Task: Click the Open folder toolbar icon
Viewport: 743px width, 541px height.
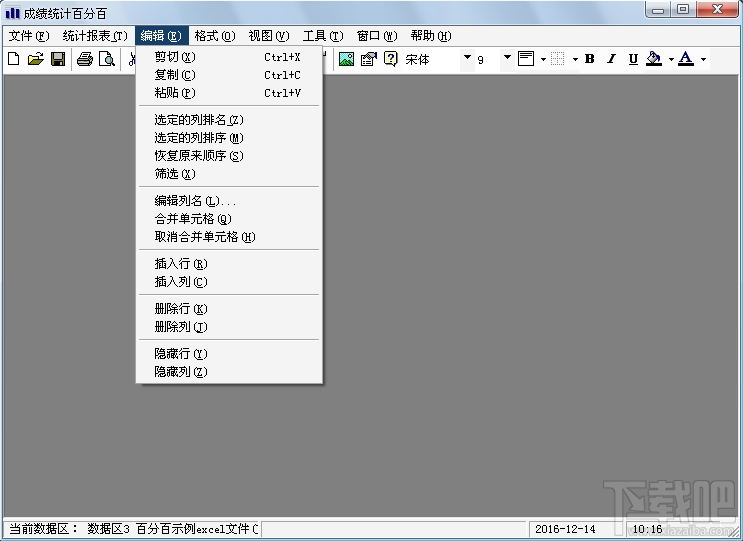Action: (36, 59)
